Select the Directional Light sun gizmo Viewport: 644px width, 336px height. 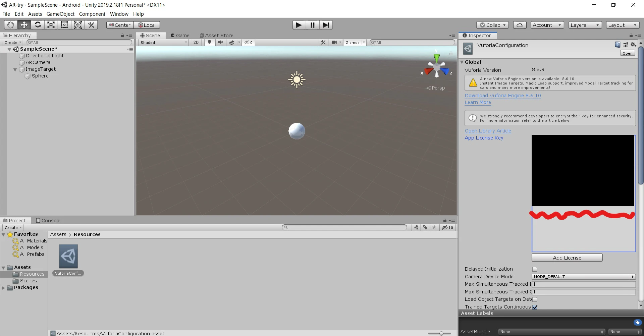[297, 79]
